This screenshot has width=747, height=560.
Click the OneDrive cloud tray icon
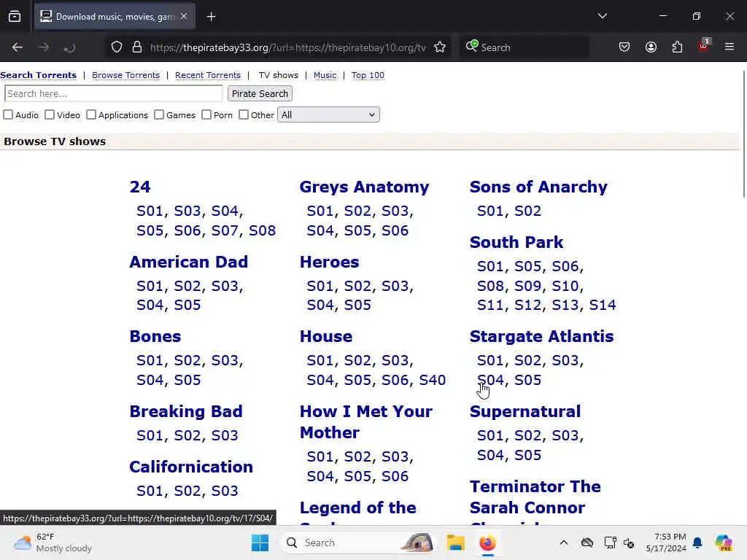click(587, 542)
